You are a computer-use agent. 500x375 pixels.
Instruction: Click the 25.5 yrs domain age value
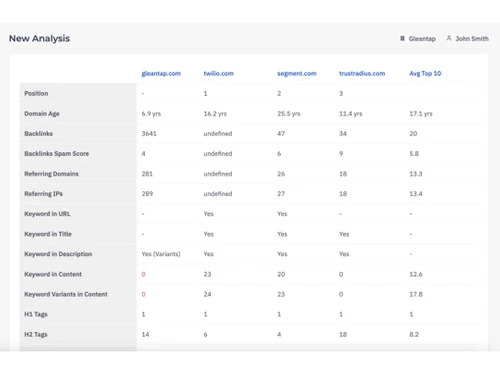tap(289, 114)
